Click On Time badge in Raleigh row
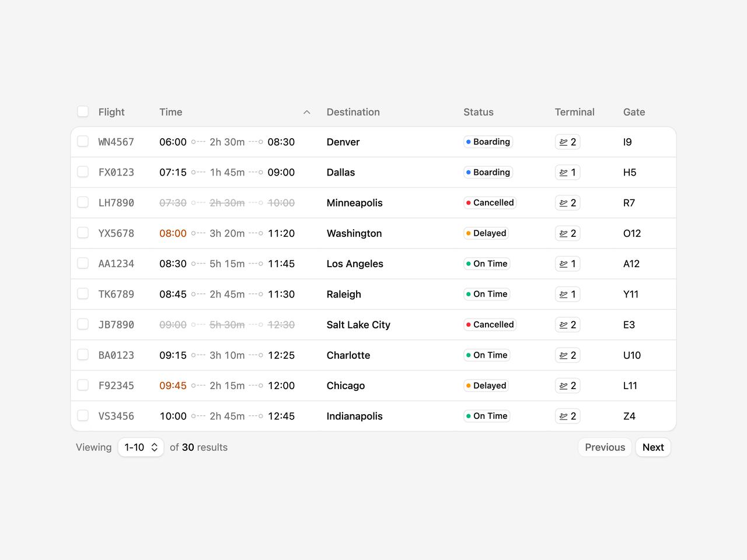The image size is (747, 560). click(x=487, y=294)
